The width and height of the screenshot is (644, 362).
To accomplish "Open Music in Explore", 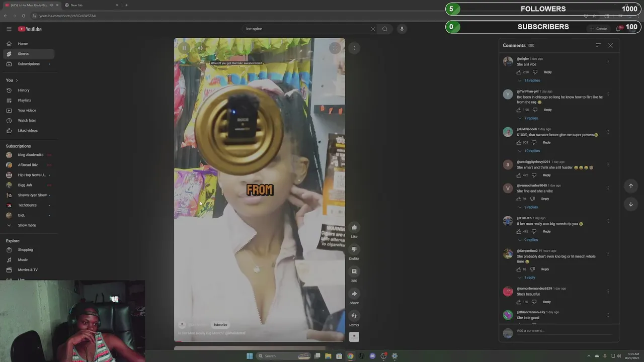I will coord(29,259).
